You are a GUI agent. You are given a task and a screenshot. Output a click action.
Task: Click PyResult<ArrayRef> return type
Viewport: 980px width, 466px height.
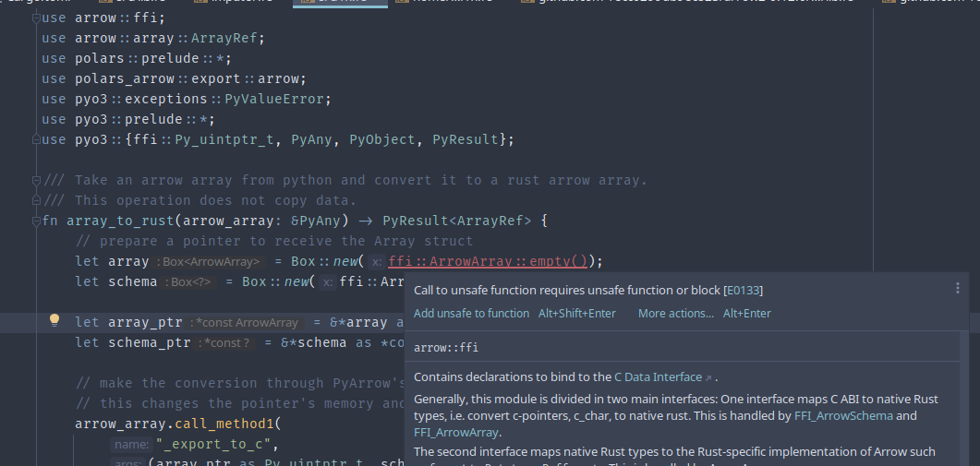pyautogui.click(x=457, y=221)
